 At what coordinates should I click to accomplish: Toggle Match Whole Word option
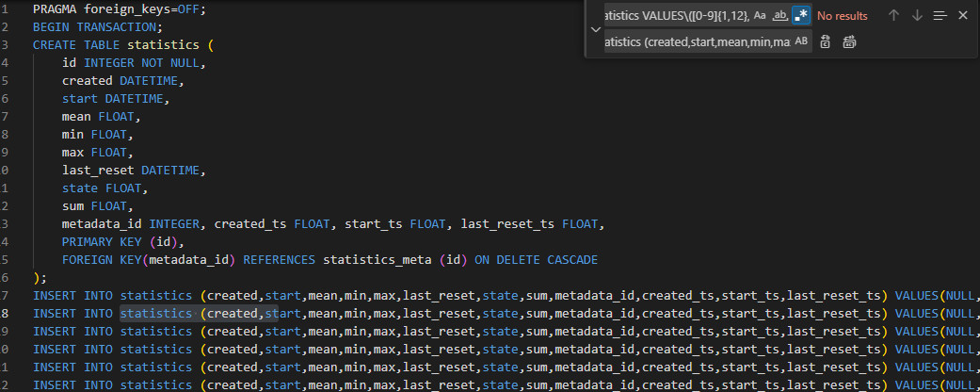pyautogui.click(x=780, y=15)
